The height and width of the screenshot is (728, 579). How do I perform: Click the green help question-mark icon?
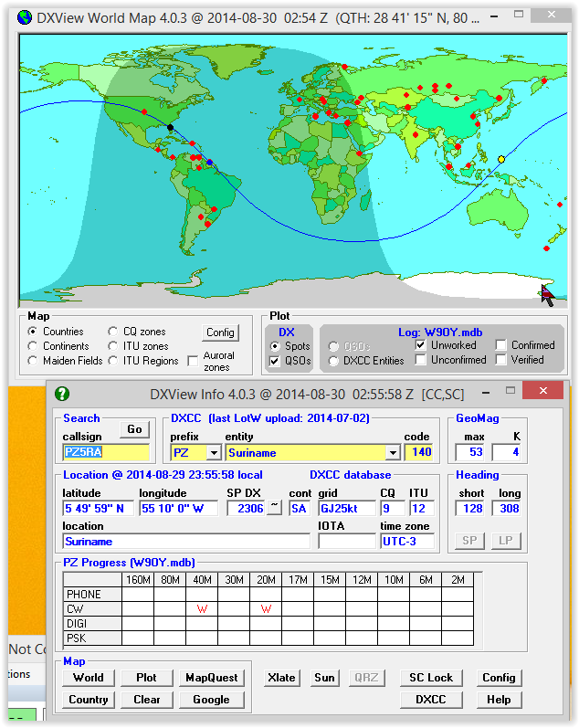[62, 394]
